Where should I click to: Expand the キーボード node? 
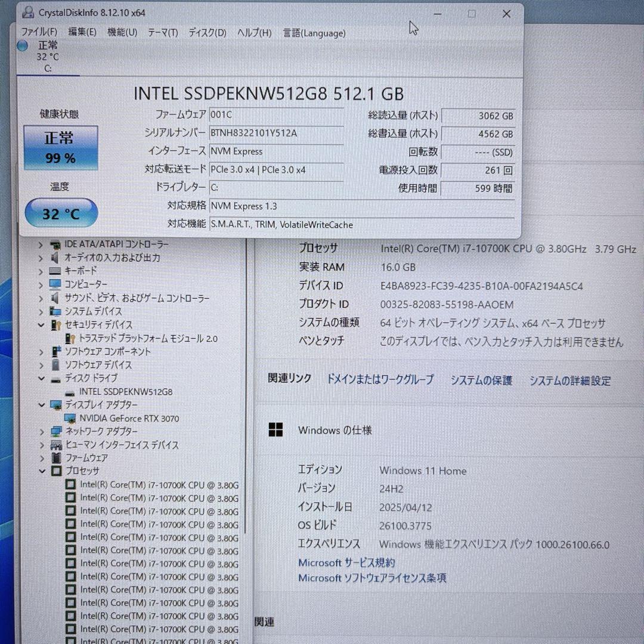[41, 271]
